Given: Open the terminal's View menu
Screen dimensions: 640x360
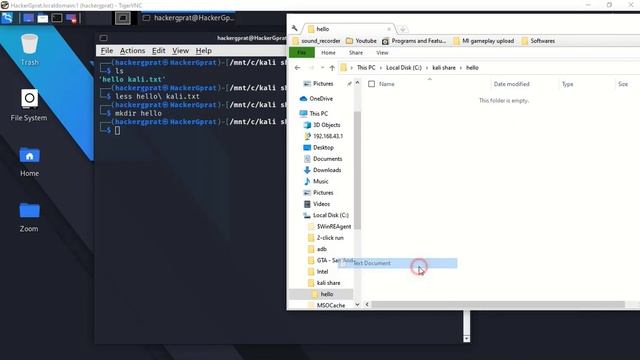Looking at the screenshot, I should (x=180, y=51).
